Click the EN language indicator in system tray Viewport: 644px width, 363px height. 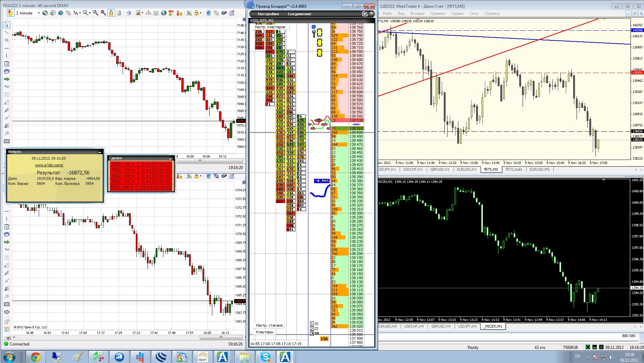tap(578, 356)
